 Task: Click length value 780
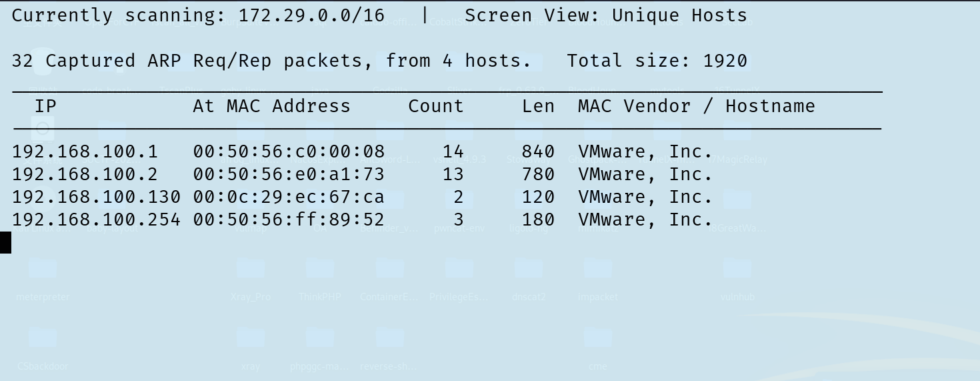click(x=538, y=174)
